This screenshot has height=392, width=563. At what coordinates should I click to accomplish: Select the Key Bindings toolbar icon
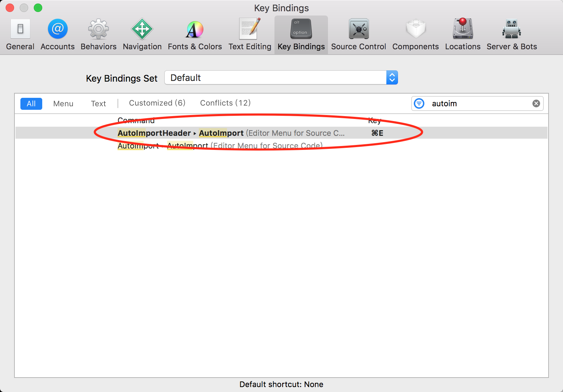(301, 34)
